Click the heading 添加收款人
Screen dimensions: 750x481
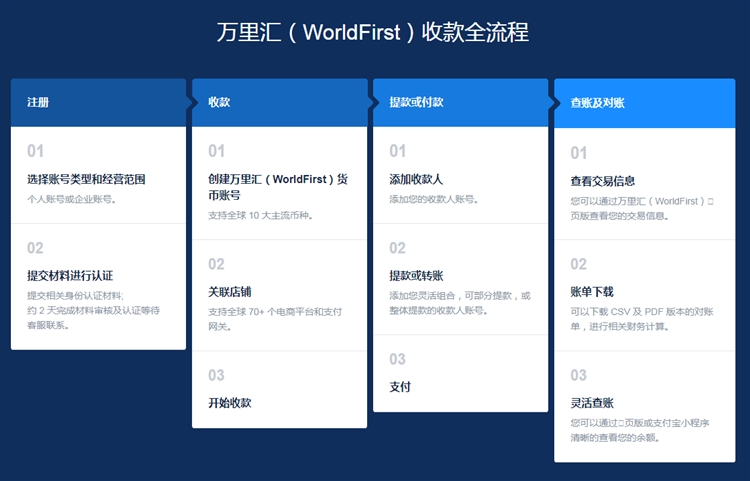point(416,179)
